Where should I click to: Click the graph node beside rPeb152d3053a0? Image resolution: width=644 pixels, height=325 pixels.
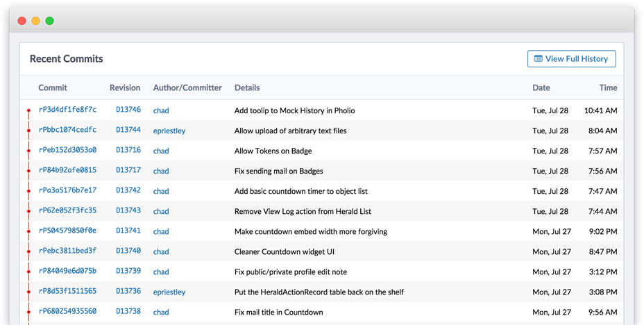[x=28, y=151]
